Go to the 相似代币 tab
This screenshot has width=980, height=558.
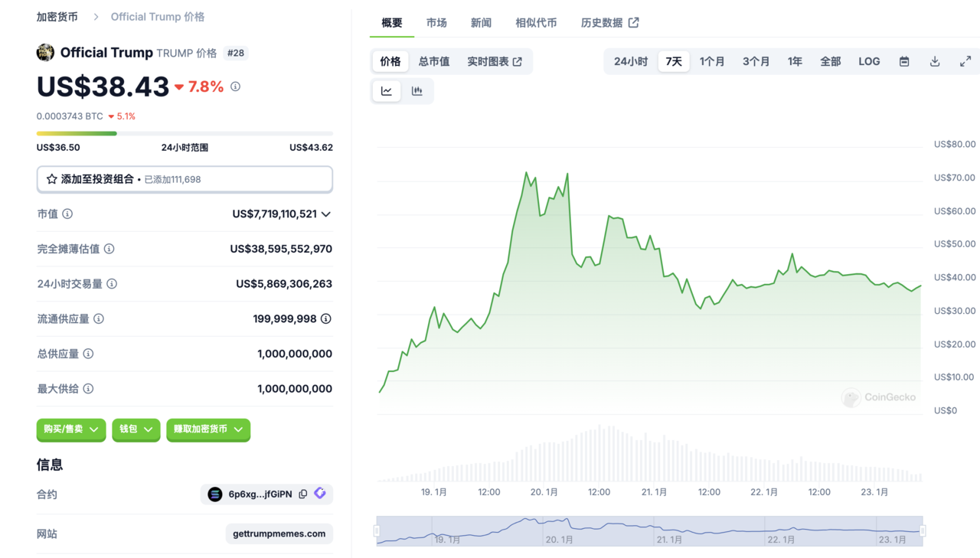(536, 23)
